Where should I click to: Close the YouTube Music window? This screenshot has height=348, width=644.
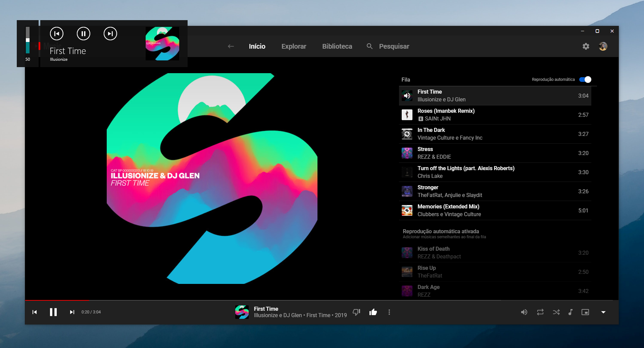612,31
